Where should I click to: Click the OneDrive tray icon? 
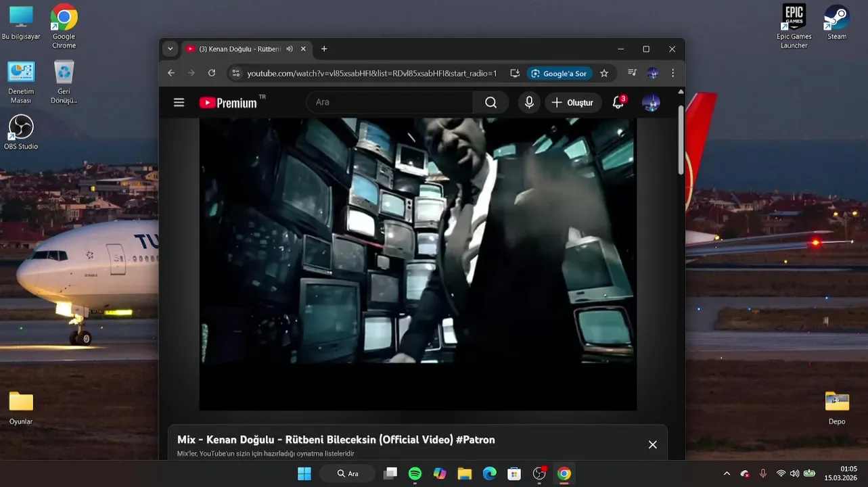[745, 473]
